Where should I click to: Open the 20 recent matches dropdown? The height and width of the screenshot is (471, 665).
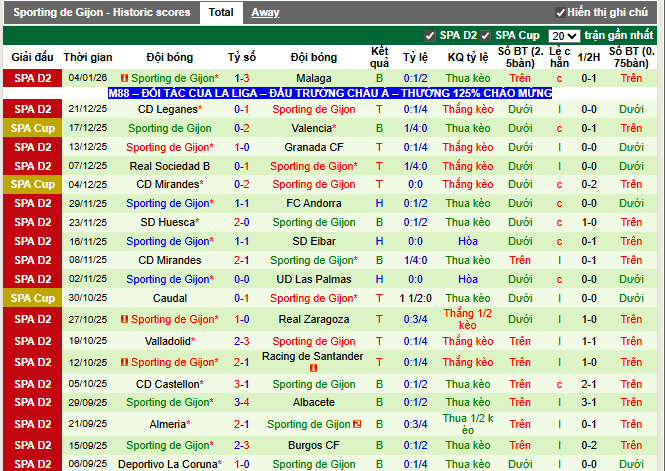(x=564, y=36)
